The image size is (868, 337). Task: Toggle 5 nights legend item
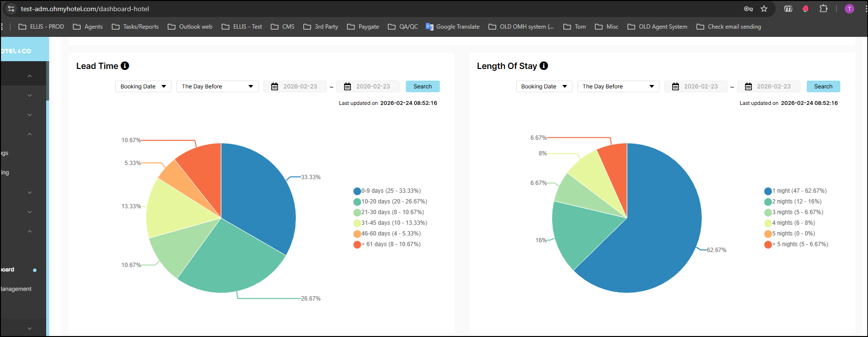pos(790,234)
